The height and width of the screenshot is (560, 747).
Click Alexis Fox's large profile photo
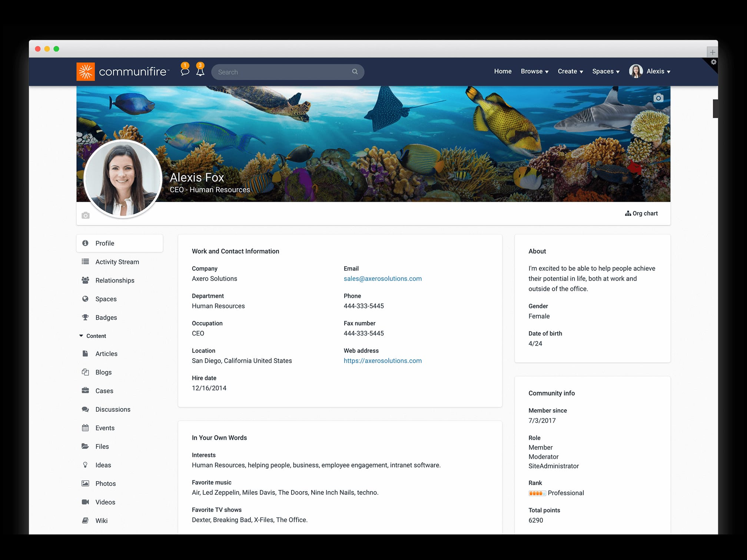click(123, 179)
